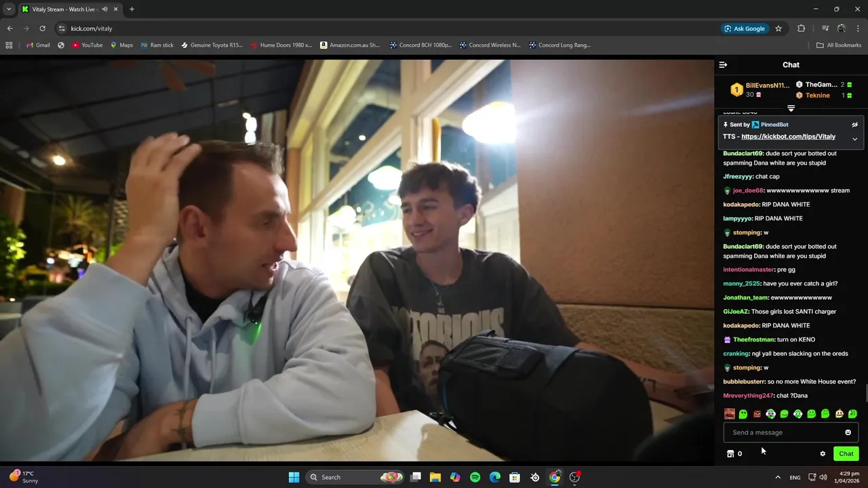Click username bubblebusterr
Screen dimensions: 868x488
click(744, 382)
